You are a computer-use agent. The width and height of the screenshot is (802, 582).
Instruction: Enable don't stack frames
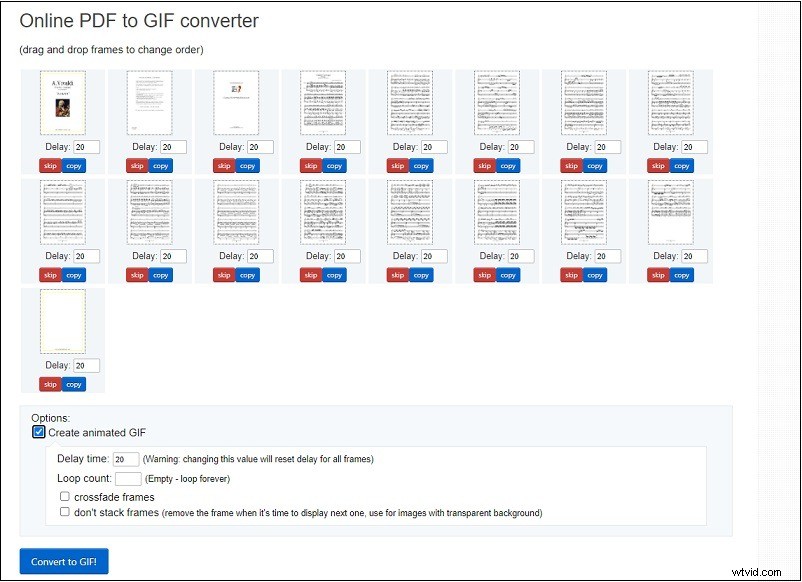point(66,512)
